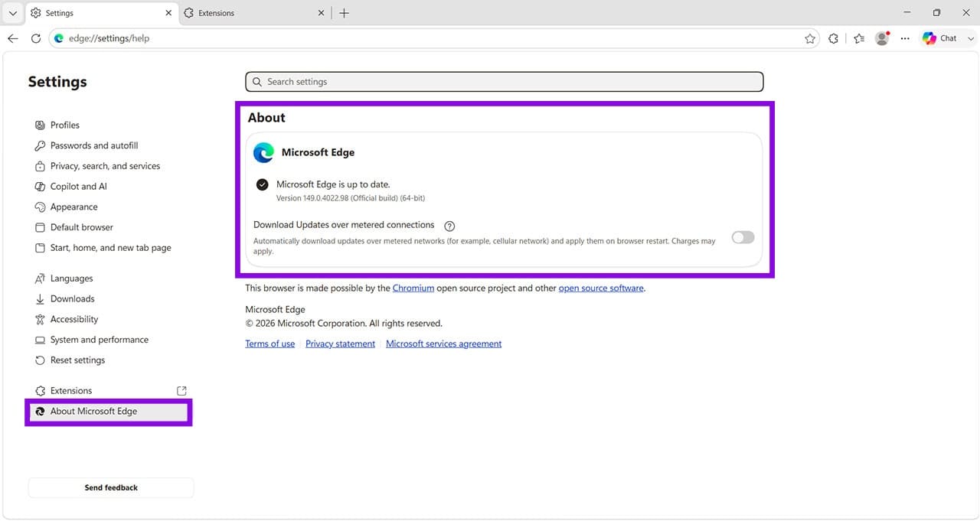
Task: Refresh the page
Action: (x=36, y=38)
